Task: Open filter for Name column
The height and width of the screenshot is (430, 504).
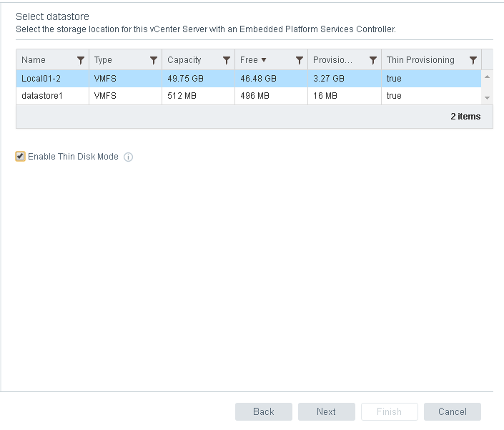Action: coord(80,61)
